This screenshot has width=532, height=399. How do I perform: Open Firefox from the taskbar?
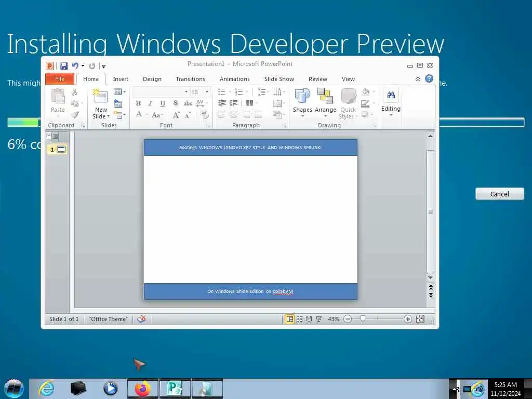(x=143, y=389)
